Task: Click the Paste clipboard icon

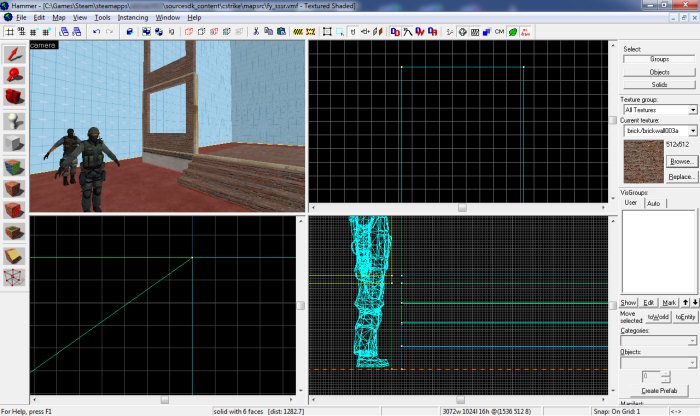Action: coord(281,32)
